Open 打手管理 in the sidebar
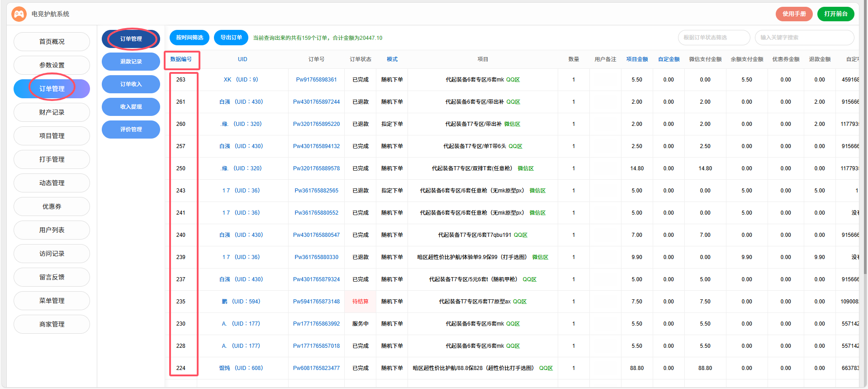The height and width of the screenshot is (389, 868). (x=52, y=159)
